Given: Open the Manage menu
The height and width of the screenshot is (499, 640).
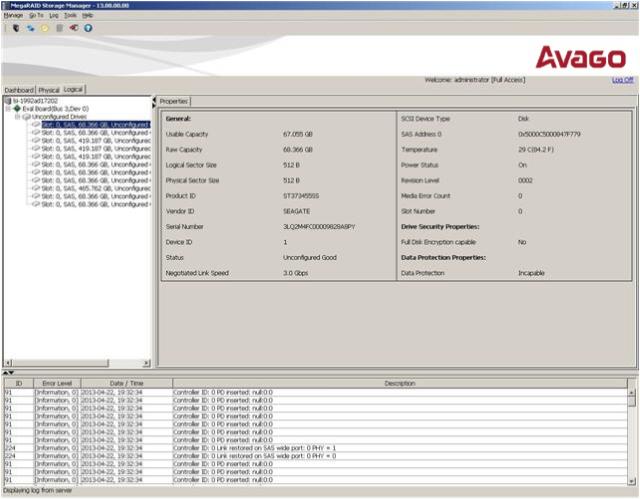Looking at the screenshot, I should [13, 16].
